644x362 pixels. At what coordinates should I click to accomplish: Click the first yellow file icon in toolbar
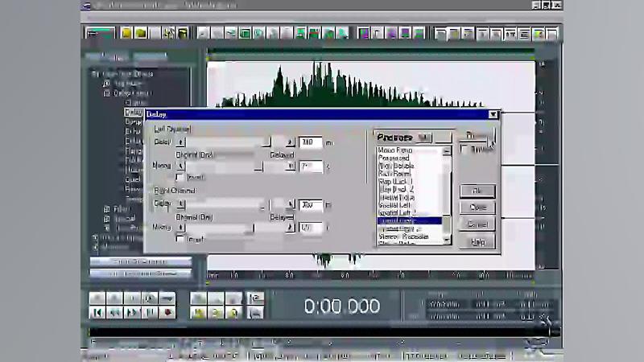(126, 33)
